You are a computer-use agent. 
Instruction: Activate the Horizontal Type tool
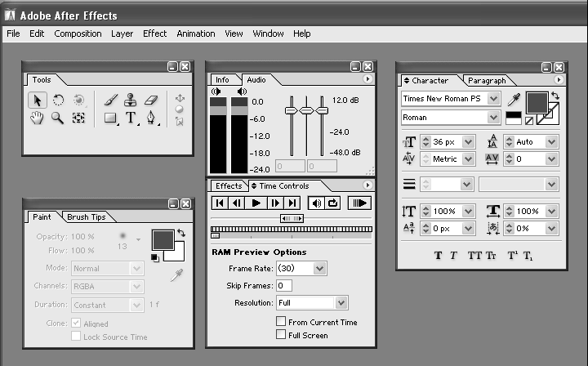click(131, 118)
